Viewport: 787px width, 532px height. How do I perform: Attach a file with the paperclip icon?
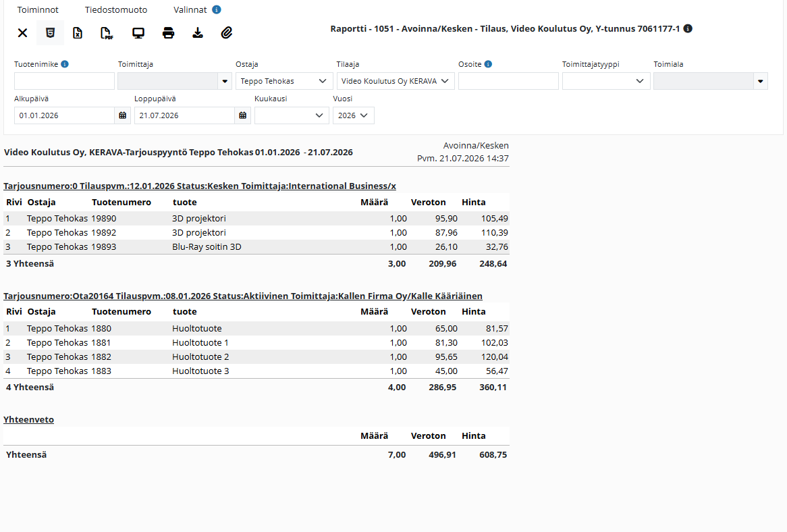click(226, 33)
